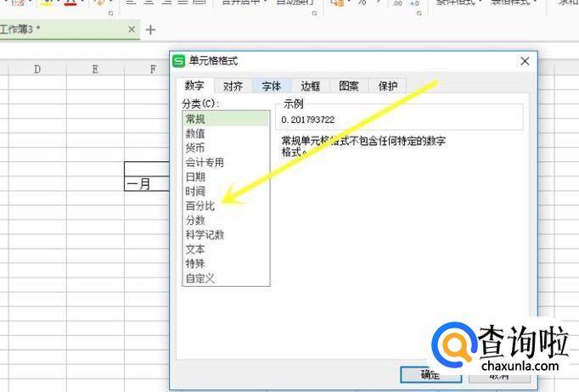Switch to the 对齐 tab
Screen dimensions: 579x392
click(233, 86)
